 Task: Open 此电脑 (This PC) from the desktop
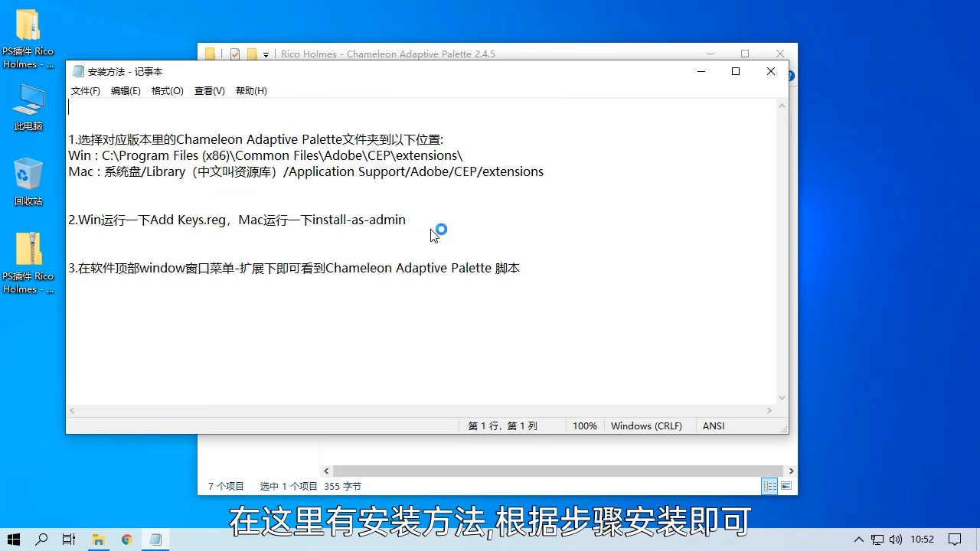pyautogui.click(x=28, y=102)
